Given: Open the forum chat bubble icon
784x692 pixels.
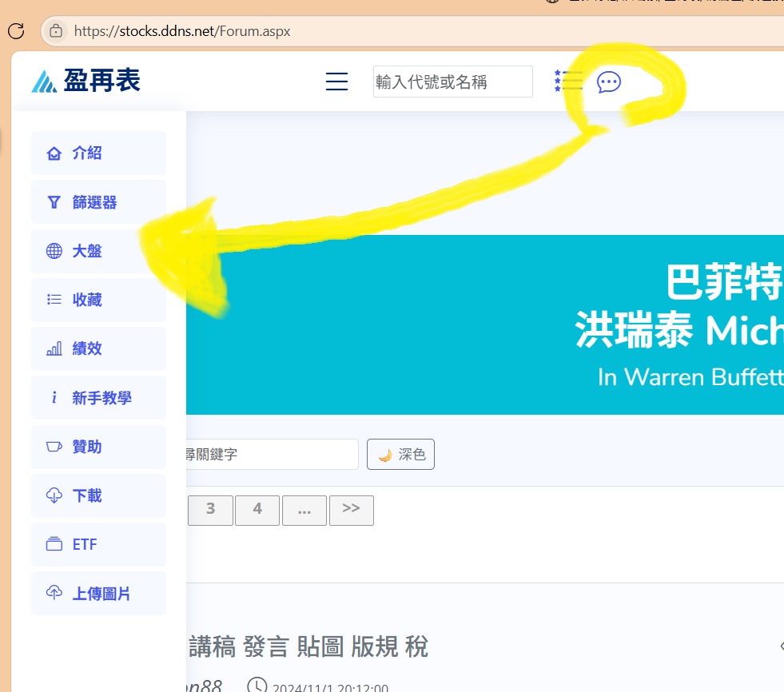Looking at the screenshot, I should [x=609, y=82].
